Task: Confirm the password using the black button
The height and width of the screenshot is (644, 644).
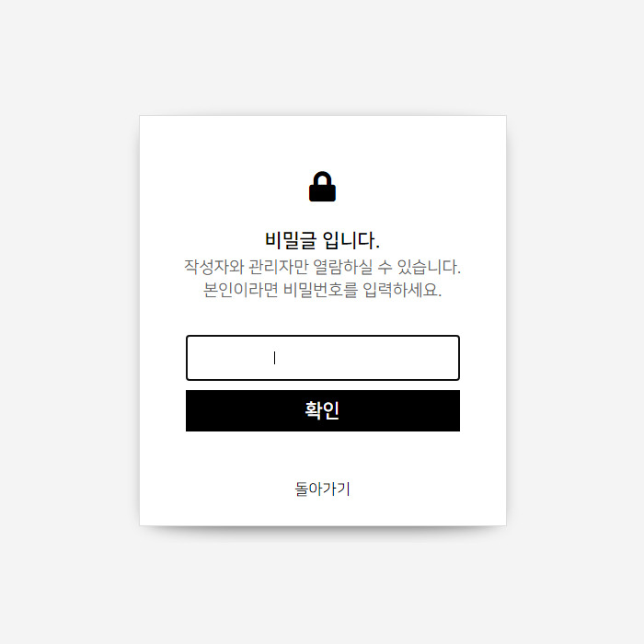Action: pyautogui.click(x=323, y=410)
